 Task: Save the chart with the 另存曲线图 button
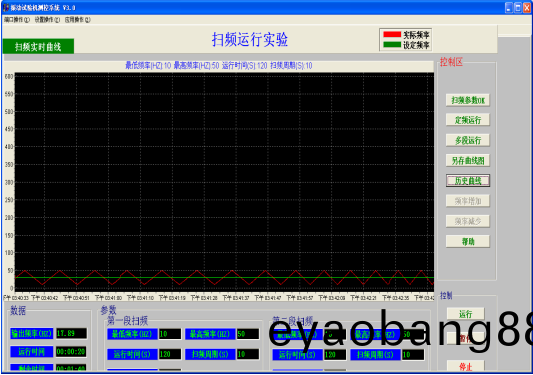pos(468,160)
